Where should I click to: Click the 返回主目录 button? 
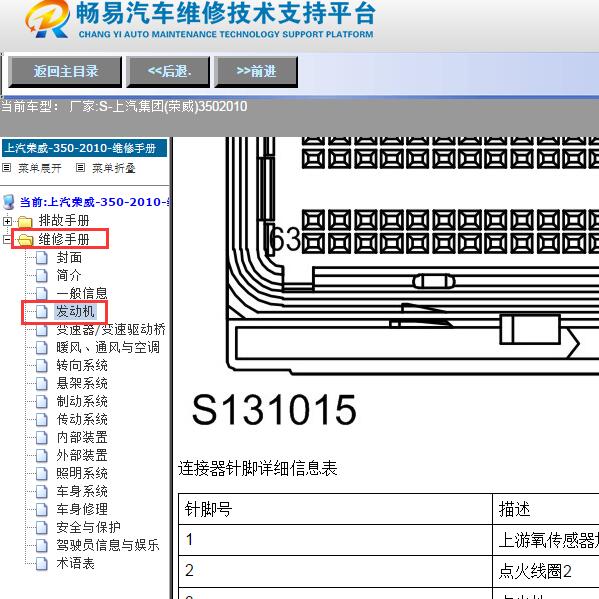65,71
